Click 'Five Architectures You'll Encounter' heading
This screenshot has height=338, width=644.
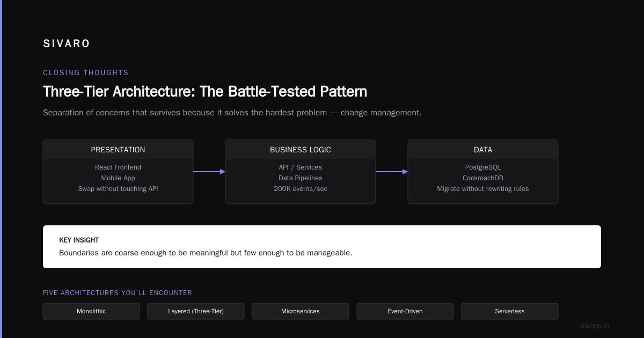[x=118, y=293]
